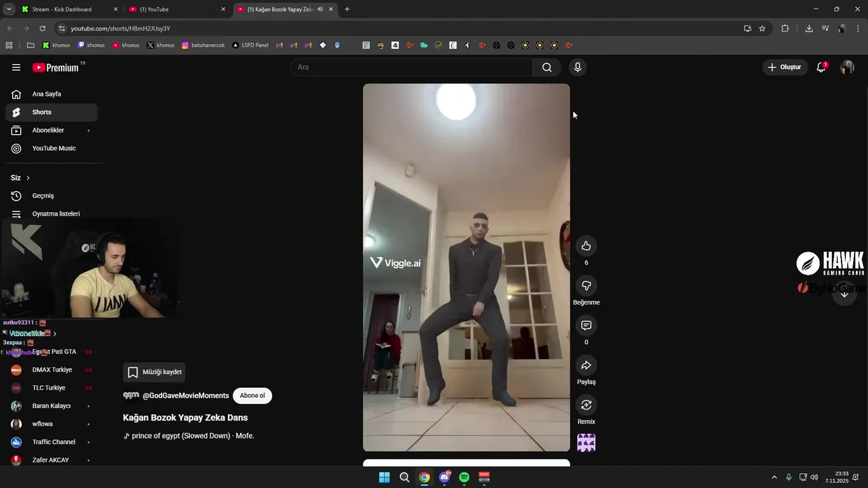Open the Windows Start menu
Viewport: 868px width, 488px height.
coord(384,477)
